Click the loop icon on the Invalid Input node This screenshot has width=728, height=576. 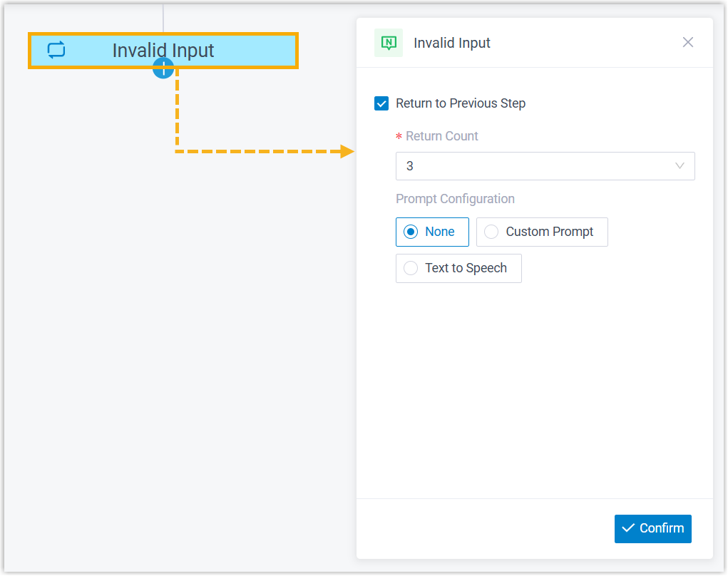coord(56,50)
